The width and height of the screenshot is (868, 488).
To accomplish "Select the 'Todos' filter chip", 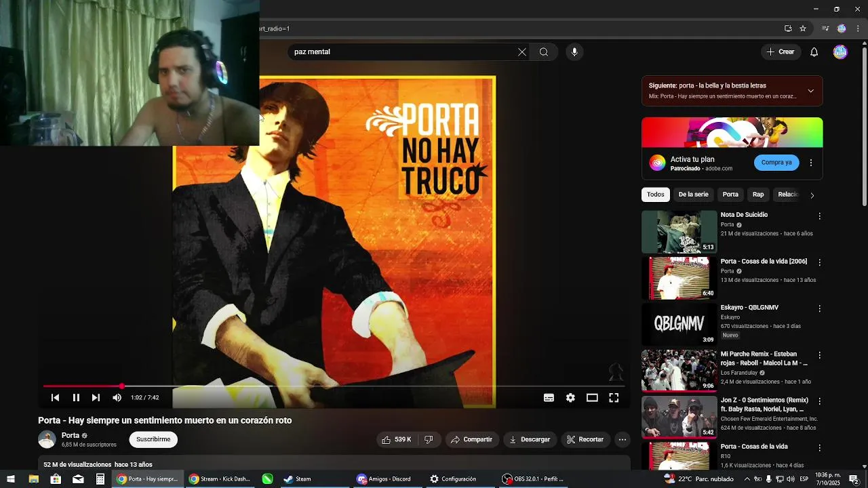I will (656, 195).
